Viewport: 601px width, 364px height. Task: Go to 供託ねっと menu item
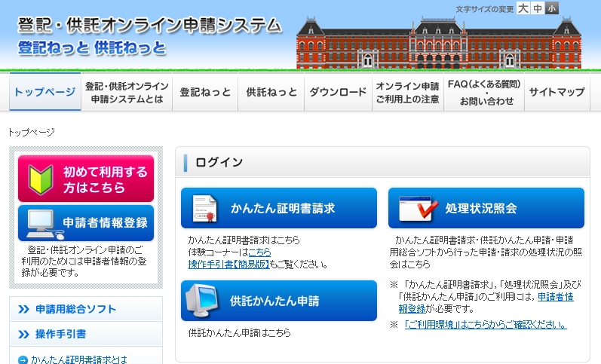click(x=271, y=93)
